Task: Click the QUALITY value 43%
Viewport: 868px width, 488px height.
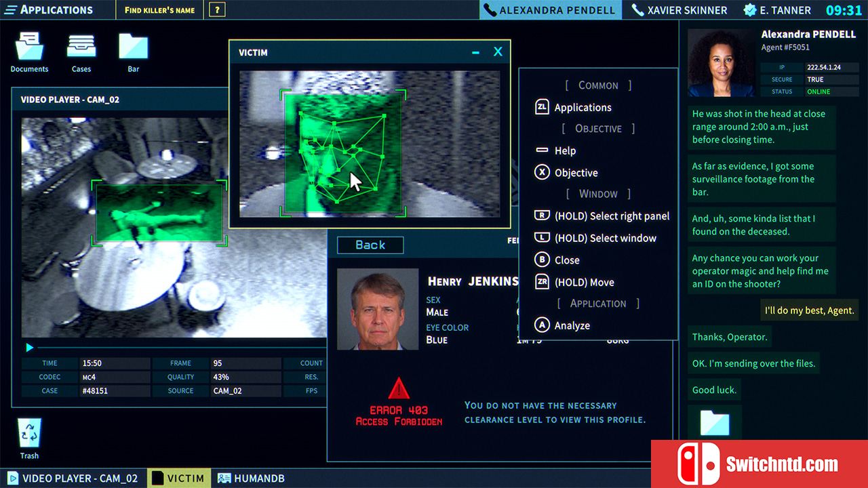Action: 245,377
